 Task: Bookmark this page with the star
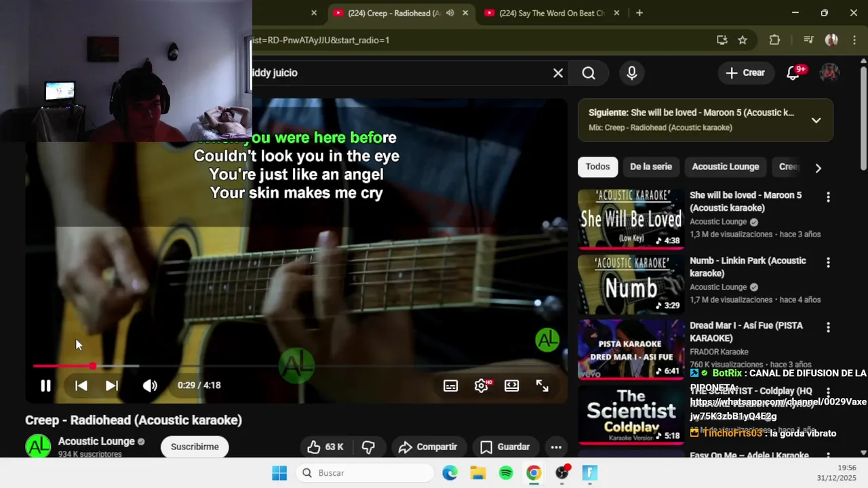point(743,40)
